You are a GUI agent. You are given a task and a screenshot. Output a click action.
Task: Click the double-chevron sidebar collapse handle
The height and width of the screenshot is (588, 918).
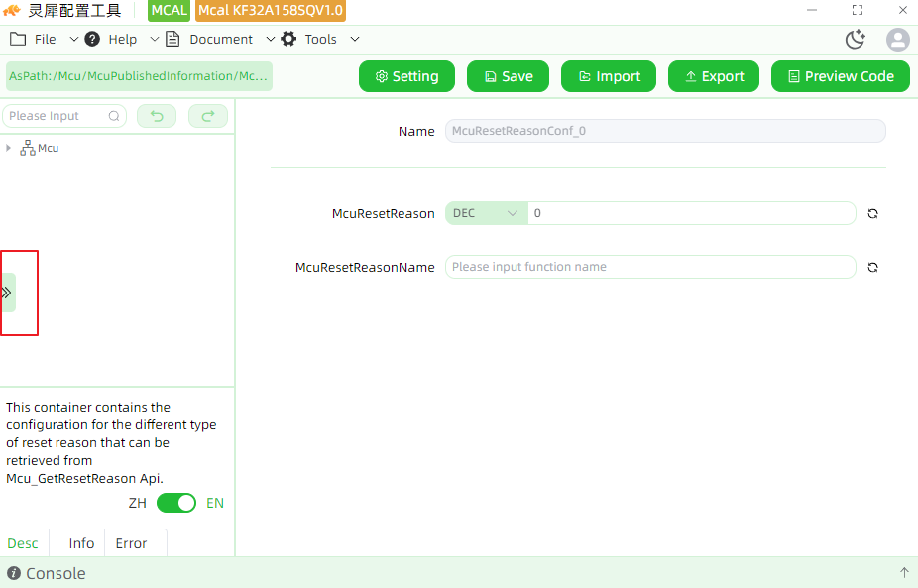pos(8,293)
